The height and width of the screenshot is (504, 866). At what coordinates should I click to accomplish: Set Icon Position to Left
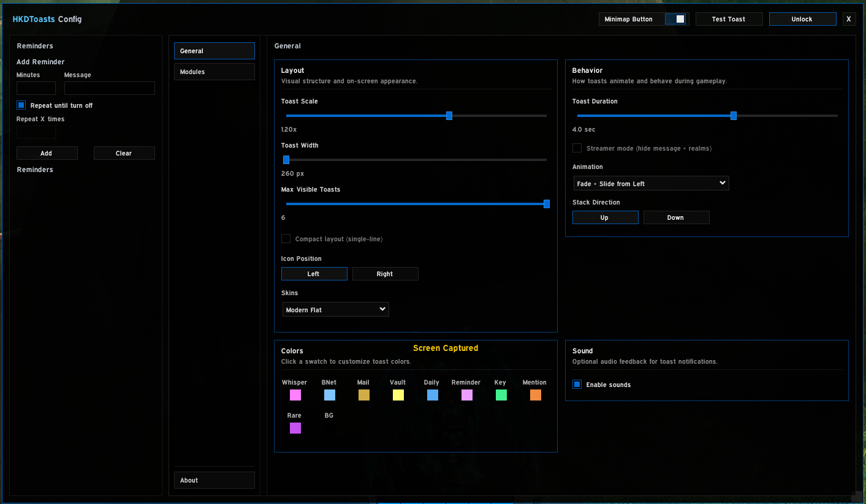pos(314,274)
